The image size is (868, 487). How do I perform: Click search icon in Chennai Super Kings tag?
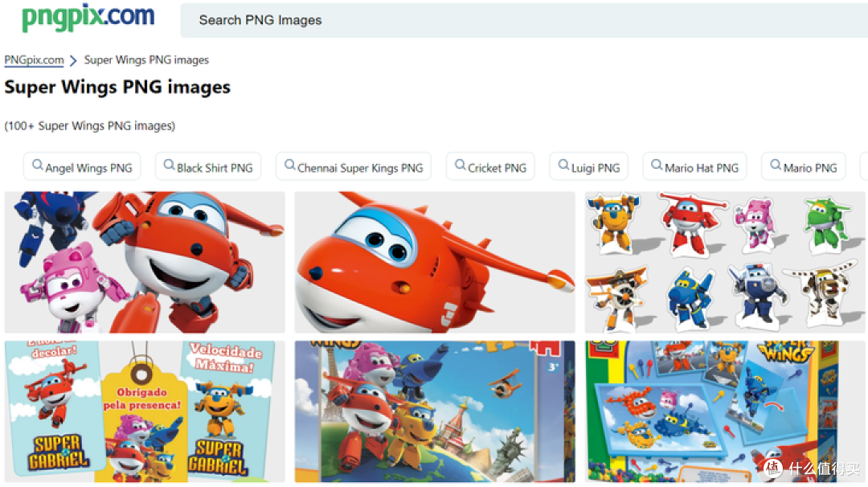(x=290, y=165)
